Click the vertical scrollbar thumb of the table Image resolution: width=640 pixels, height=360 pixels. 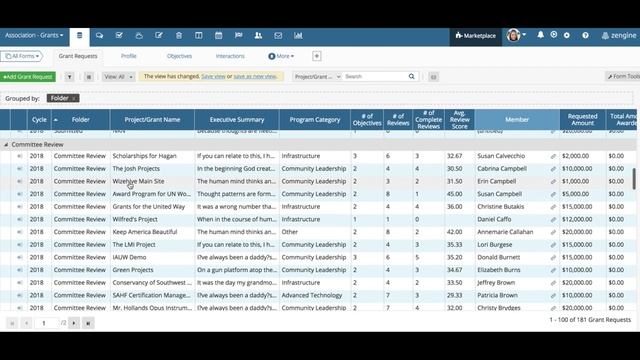pyautogui.click(x=634, y=179)
